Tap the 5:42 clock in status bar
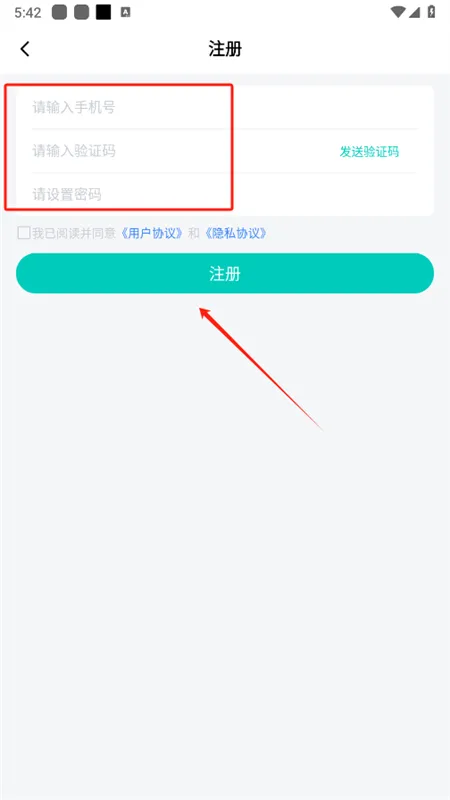Screen dimensions: 450x800 pyautogui.click(x=28, y=13)
